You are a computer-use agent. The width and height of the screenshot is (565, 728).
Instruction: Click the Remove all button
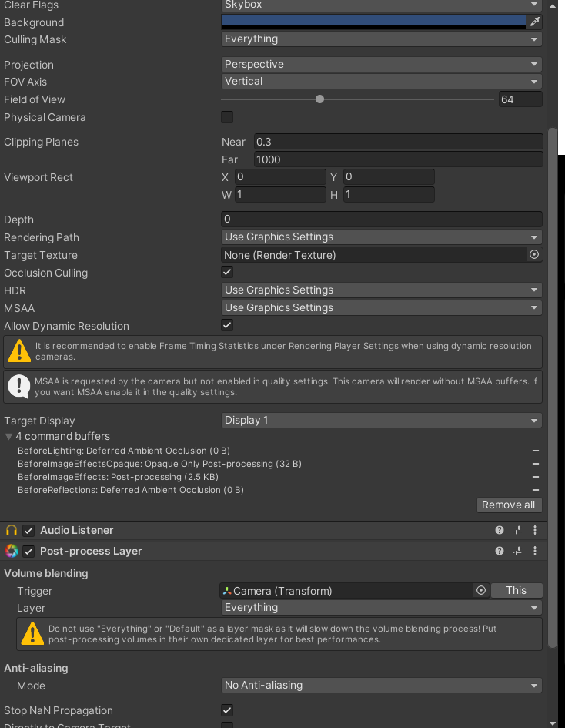[x=508, y=505]
